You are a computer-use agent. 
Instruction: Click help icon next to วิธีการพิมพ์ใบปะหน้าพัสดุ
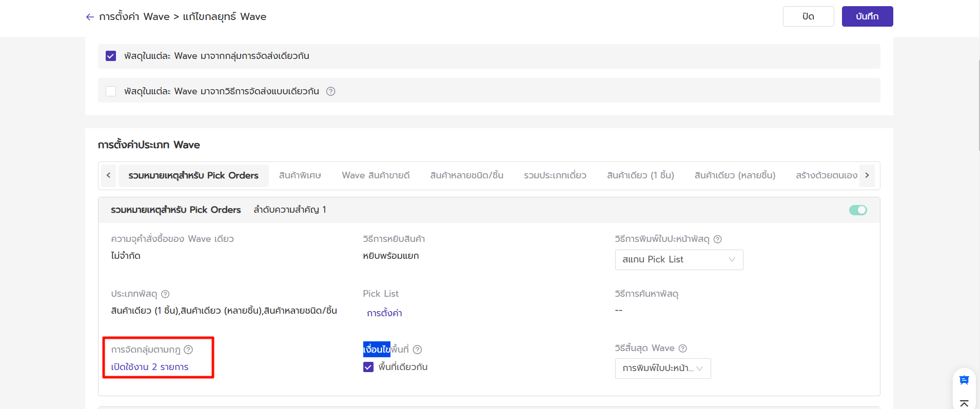pos(717,239)
